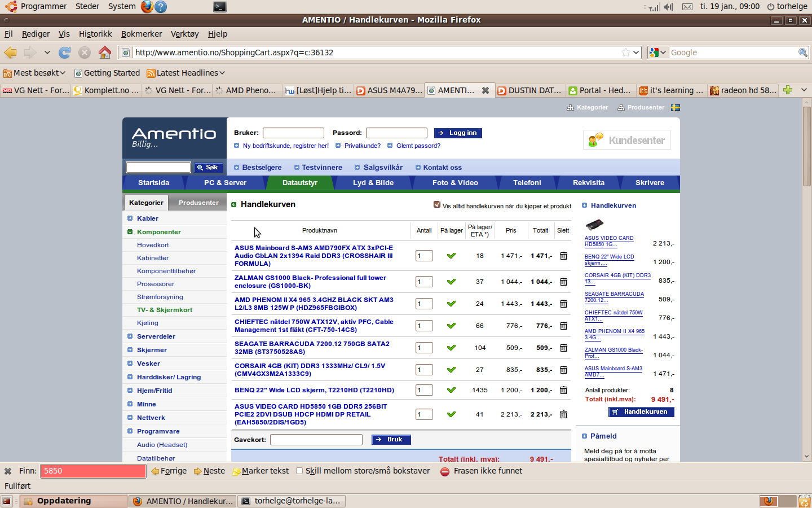Image resolution: width=812 pixels, height=508 pixels.
Task: Focus quantity field for BENQ 22" LCD
Action: [x=424, y=390]
